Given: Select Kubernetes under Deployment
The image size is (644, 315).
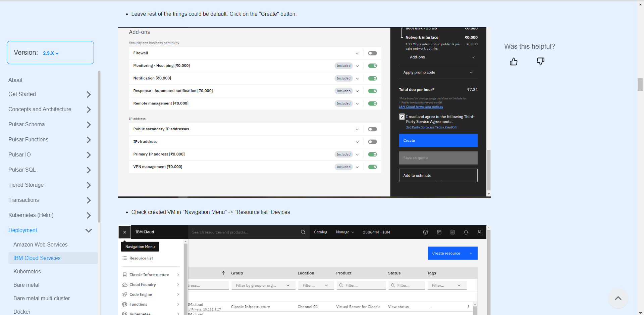Looking at the screenshot, I should [x=27, y=271].
